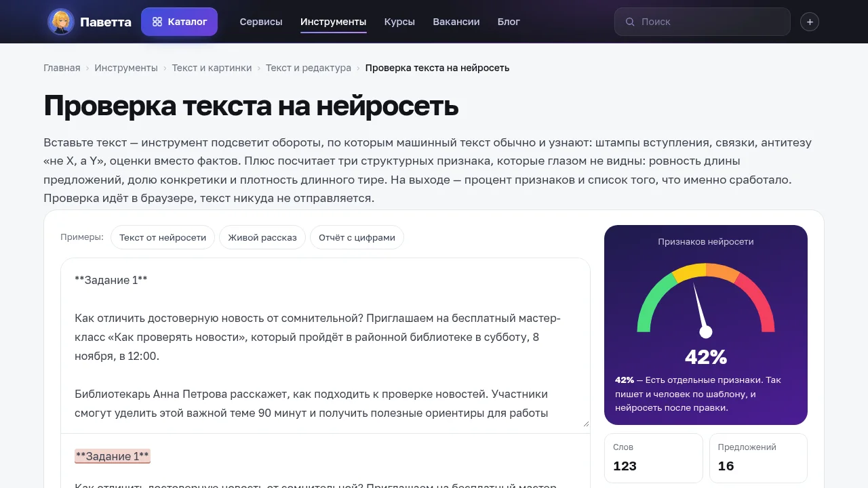Viewport: 868px width, 488px height.
Task: Click the textarea resize handle
Action: pos(585,423)
